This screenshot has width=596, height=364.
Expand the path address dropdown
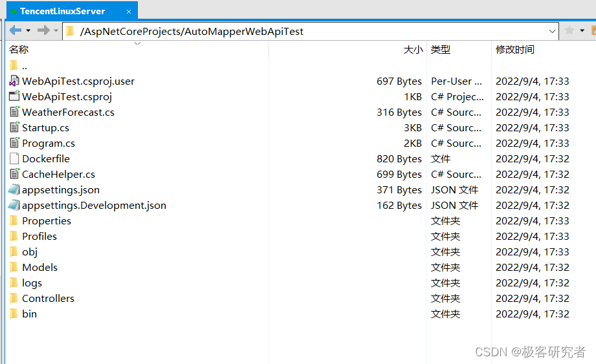552,31
